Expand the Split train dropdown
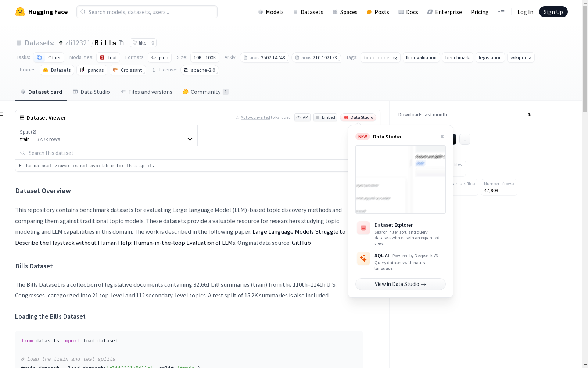The width and height of the screenshot is (588, 368). [x=107, y=135]
